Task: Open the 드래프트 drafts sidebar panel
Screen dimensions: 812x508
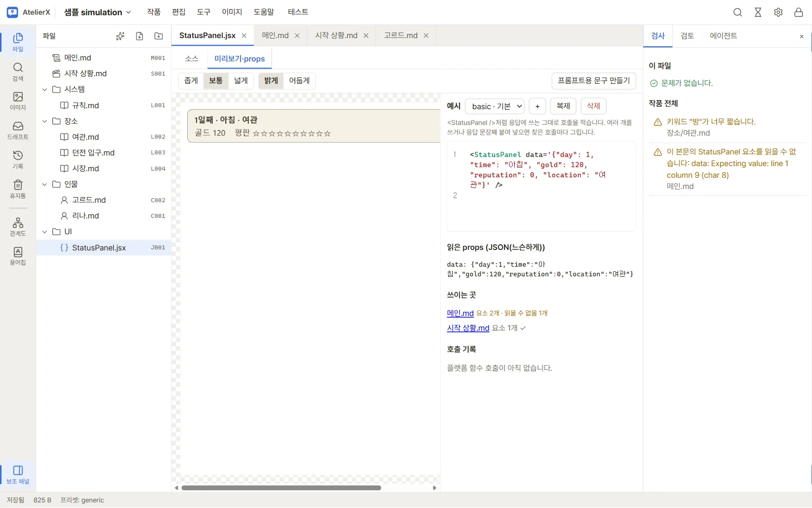Action: [18, 131]
